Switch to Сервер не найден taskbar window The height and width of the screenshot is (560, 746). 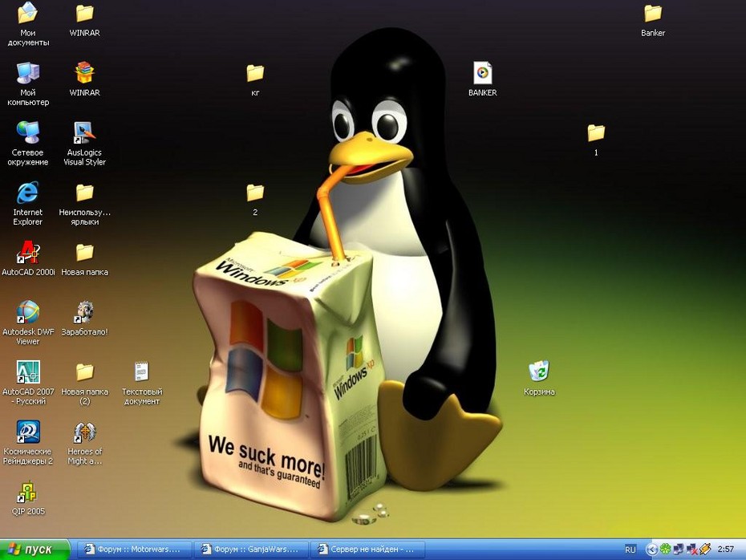point(366,550)
